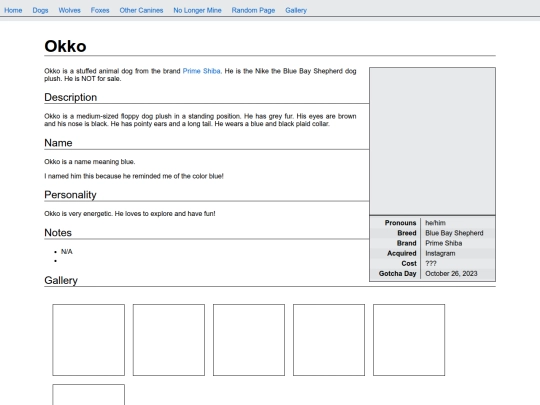Open the Gallery nav link

[x=296, y=10]
